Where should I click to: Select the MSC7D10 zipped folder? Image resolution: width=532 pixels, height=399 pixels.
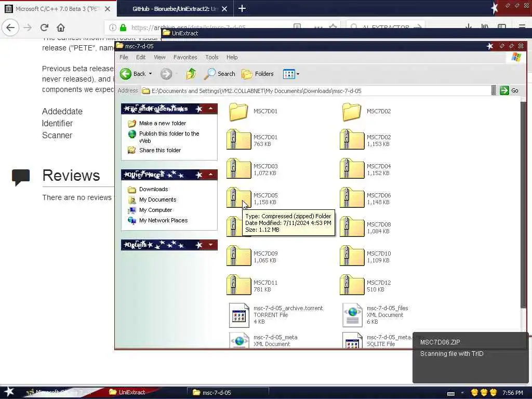366,257
